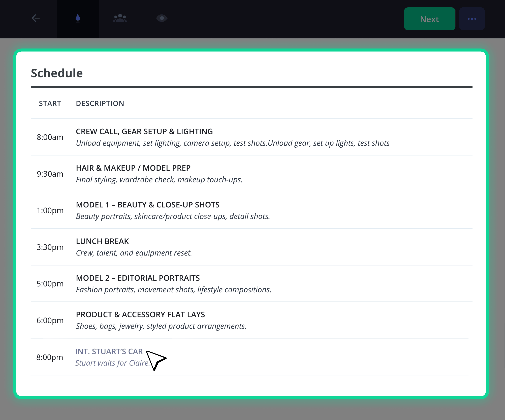The height and width of the screenshot is (420, 505).
Task: Select Model 2 – Editorial Portraits row
Action: pos(251,284)
